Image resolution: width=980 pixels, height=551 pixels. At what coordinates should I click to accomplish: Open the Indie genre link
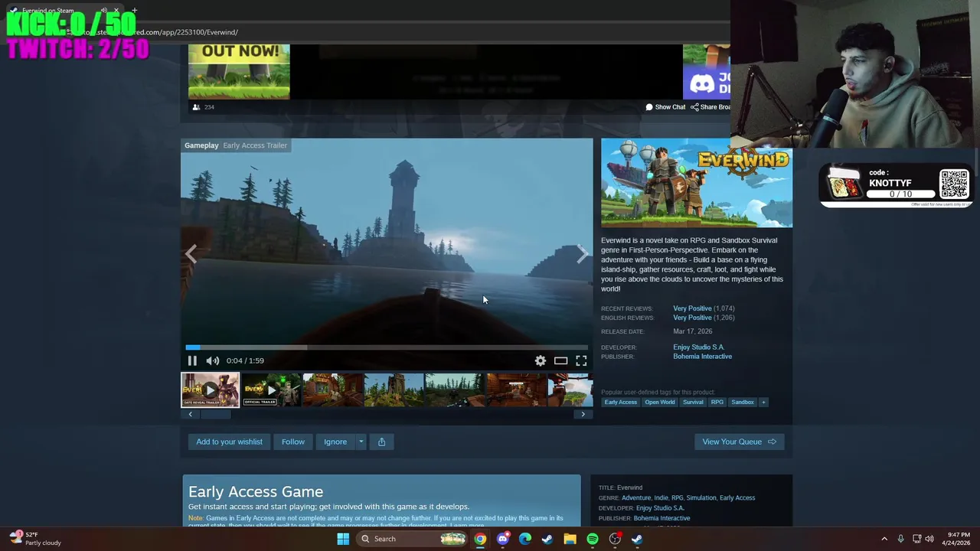click(x=661, y=497)
